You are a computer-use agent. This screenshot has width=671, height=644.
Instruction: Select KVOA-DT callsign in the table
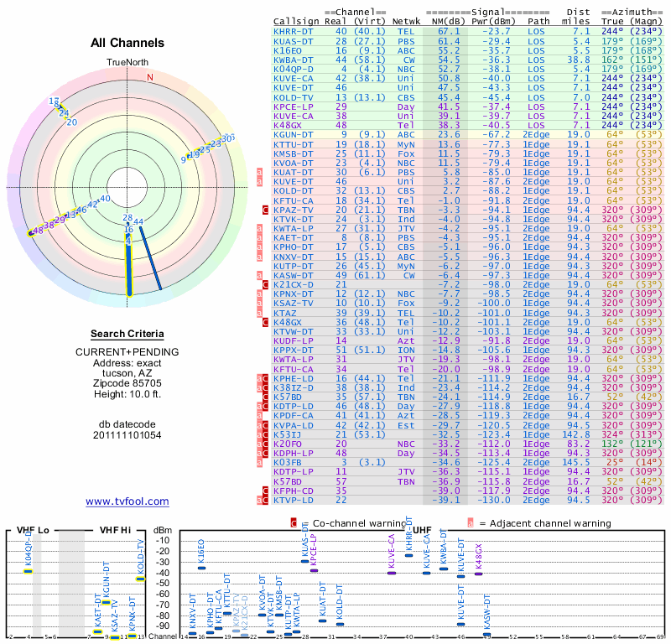point(293,163)
